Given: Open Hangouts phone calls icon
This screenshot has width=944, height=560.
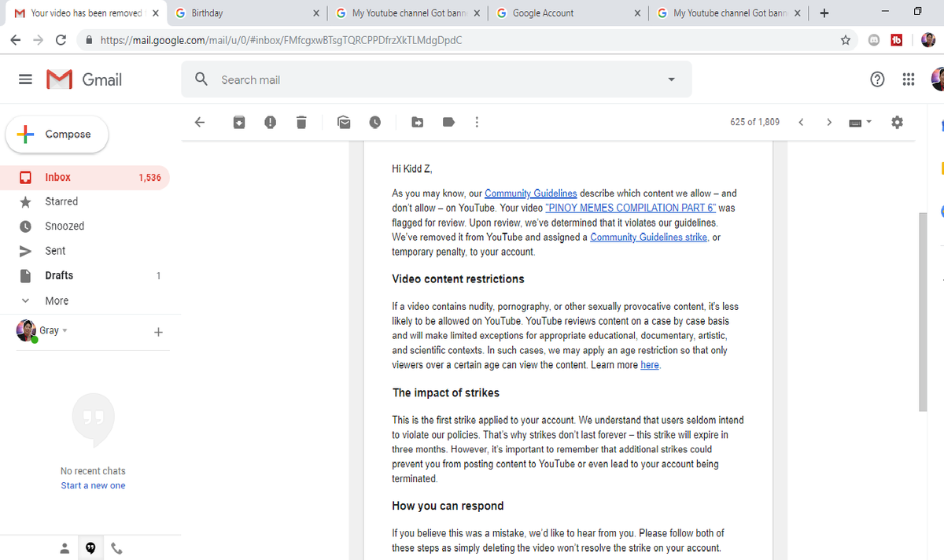Looking at the screenshot, I should click(x=116, y=548).
